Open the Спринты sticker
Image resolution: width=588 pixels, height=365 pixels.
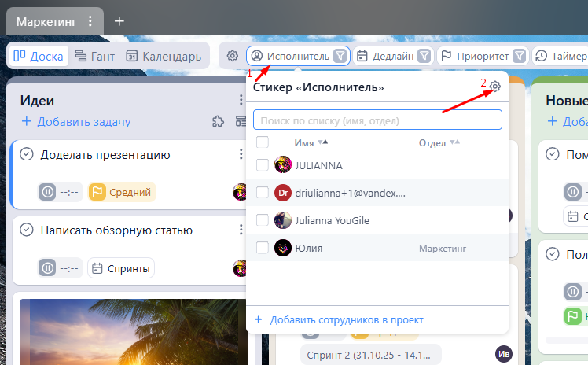(121, 268)
